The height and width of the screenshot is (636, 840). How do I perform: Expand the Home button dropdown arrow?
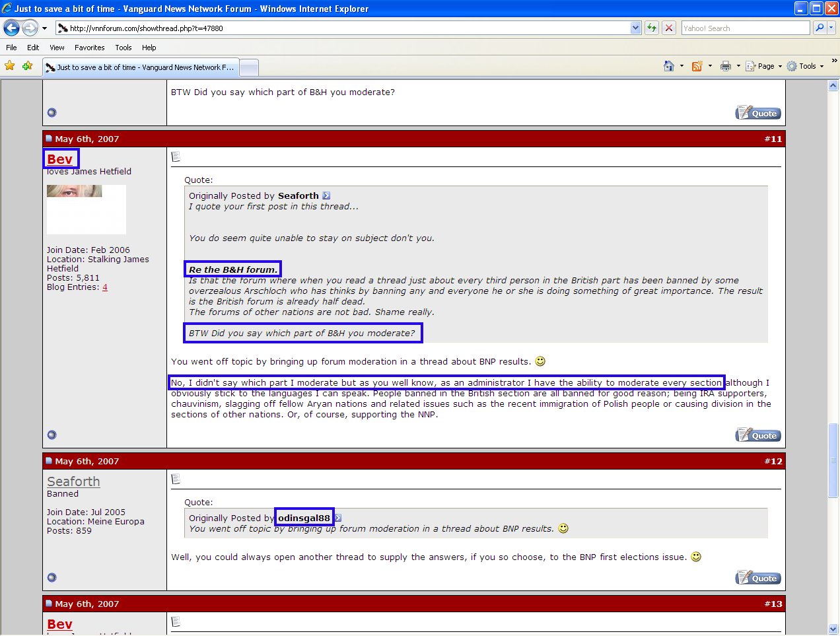coord(682,66)
